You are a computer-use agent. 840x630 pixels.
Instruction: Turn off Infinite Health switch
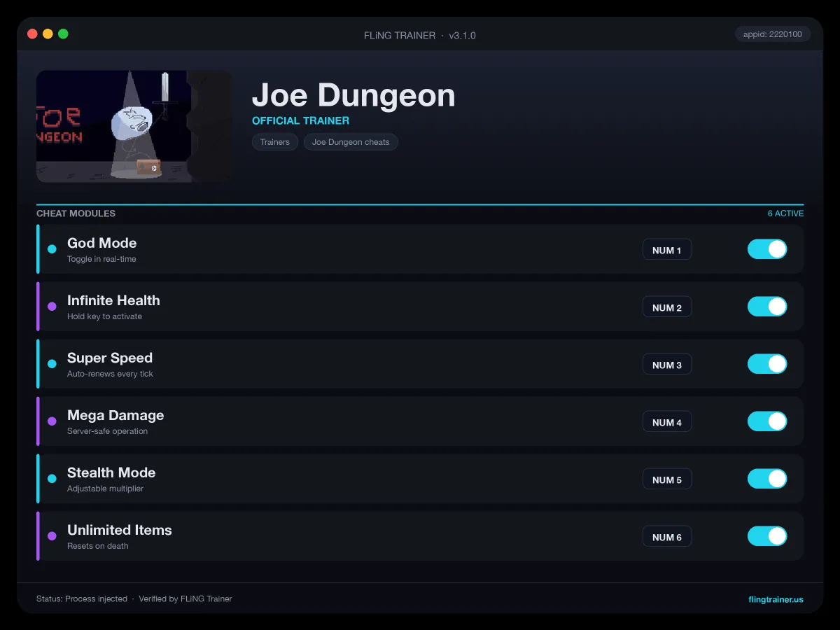[767, 307]
